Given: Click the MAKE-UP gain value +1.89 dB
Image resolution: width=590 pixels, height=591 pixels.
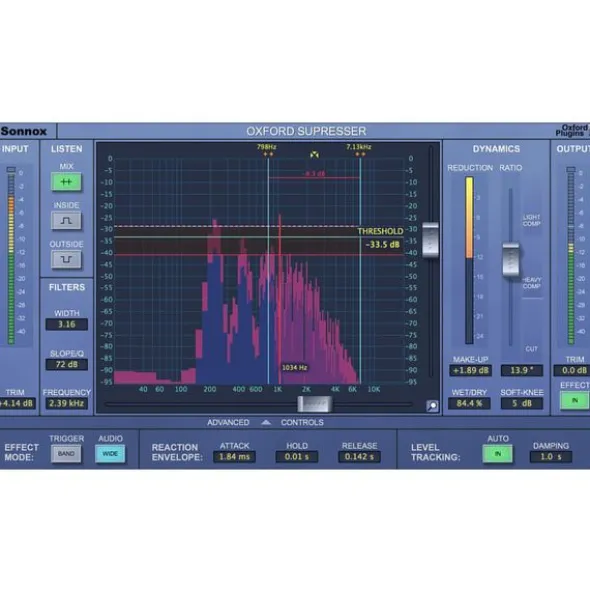Looking at the screenshot, I should tap(470, 371).
